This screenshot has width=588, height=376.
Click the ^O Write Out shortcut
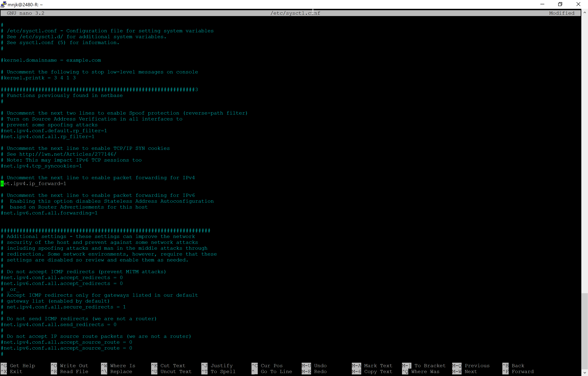(x=69, y=365)
